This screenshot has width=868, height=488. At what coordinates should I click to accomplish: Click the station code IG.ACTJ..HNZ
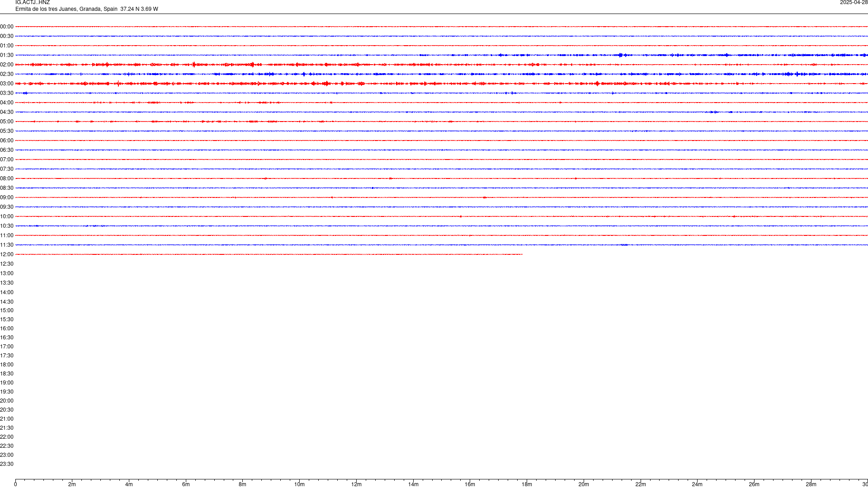pos(33,3)
